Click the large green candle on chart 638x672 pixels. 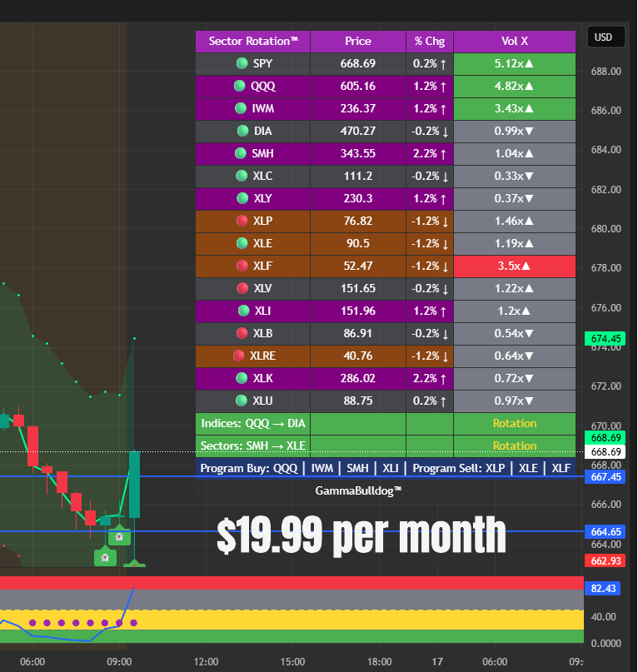(135, 485)
